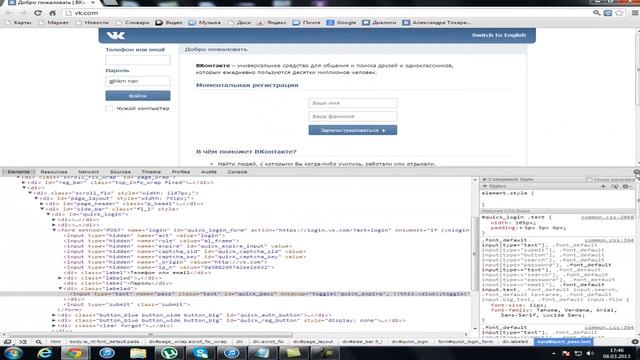This screenshot has width=640, height=360.
Task: Click the Зарегистрироваться registration button
Action: [353, 130]
